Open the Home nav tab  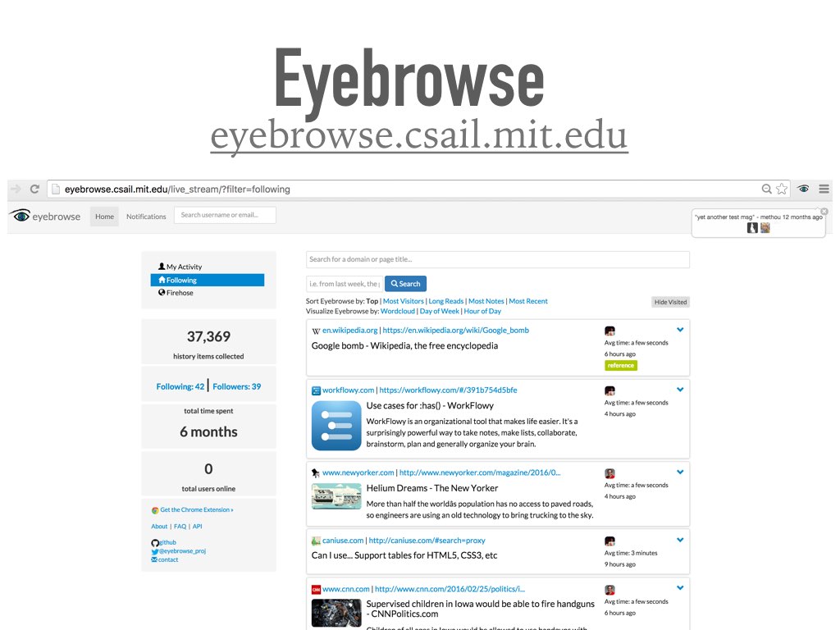pyautogui.click(x=104, y=217)
